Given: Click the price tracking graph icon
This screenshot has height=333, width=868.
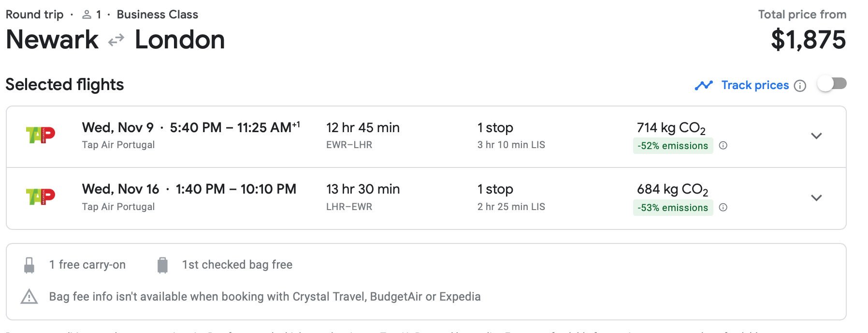Looking at the screenshot, I should [704, 86].
